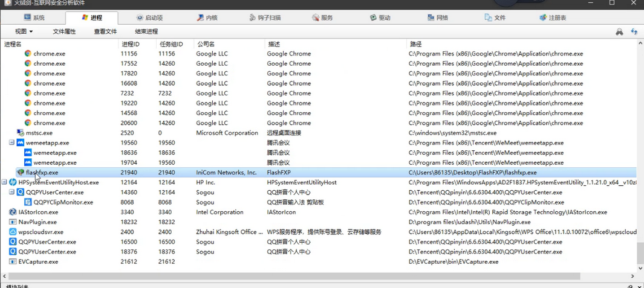Click the icon of QQPYUserCenter.exe PID 14360

click(x=20, y=193)
